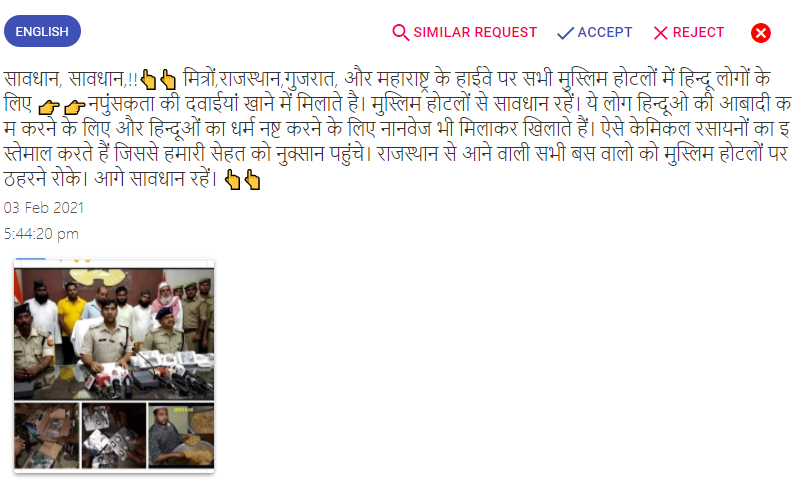Image resolution: width=796 pixels, height=485 pixels.
Task: Click the police press conference photo
Action: 114,334
